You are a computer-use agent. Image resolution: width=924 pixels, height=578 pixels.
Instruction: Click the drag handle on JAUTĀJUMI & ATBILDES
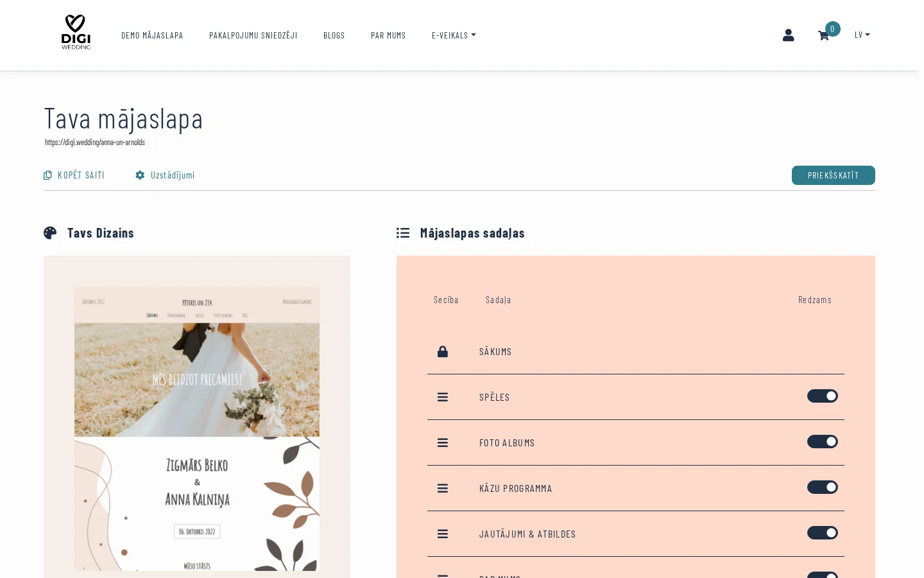coord(443,534)
